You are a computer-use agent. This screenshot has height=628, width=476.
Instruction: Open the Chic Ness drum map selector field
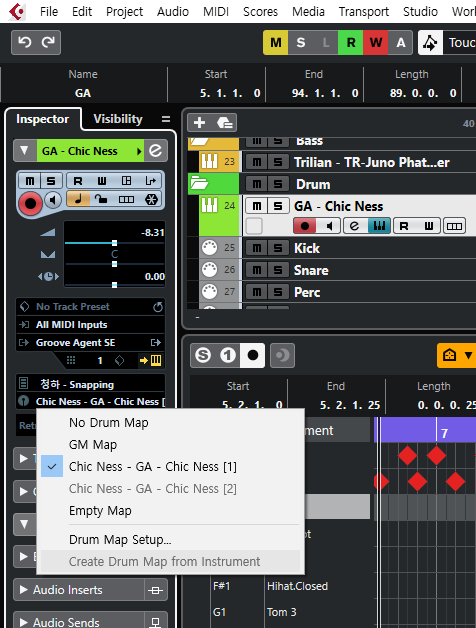(x=91, y=401)
